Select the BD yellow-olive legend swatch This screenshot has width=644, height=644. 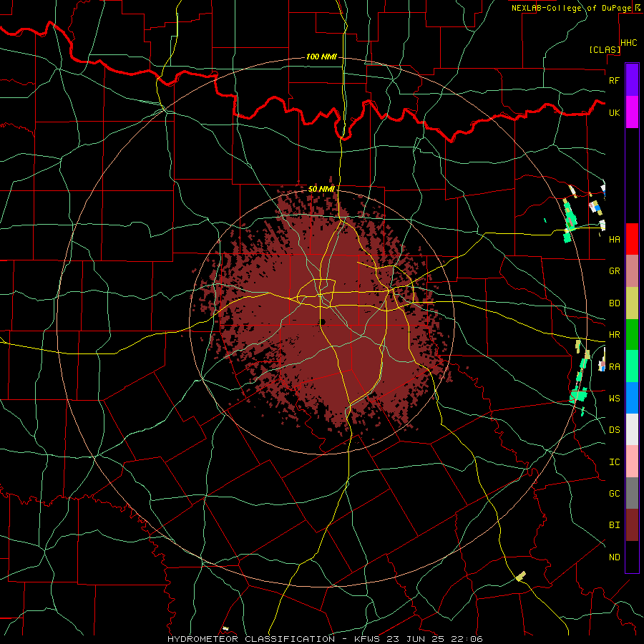[632, 303]
